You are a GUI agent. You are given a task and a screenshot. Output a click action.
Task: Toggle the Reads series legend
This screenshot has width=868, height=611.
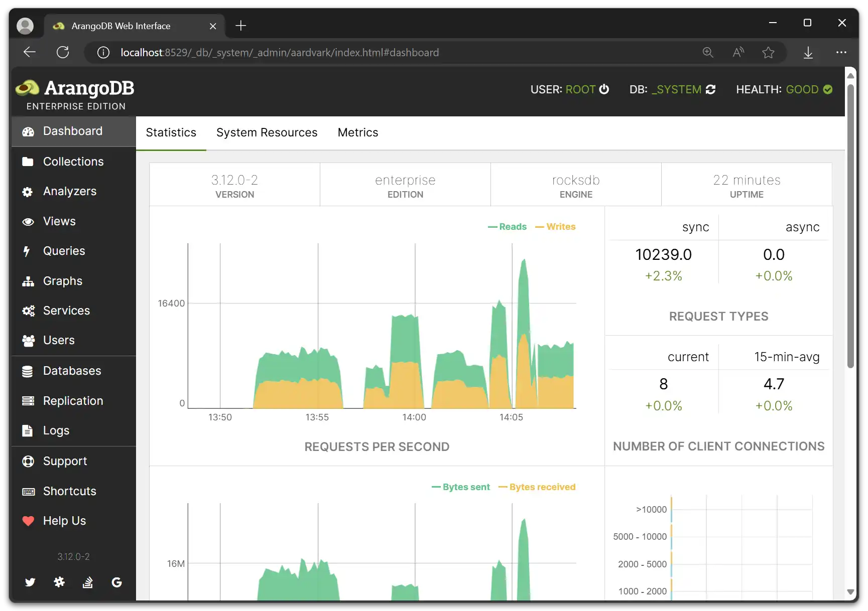click(508, 227)
